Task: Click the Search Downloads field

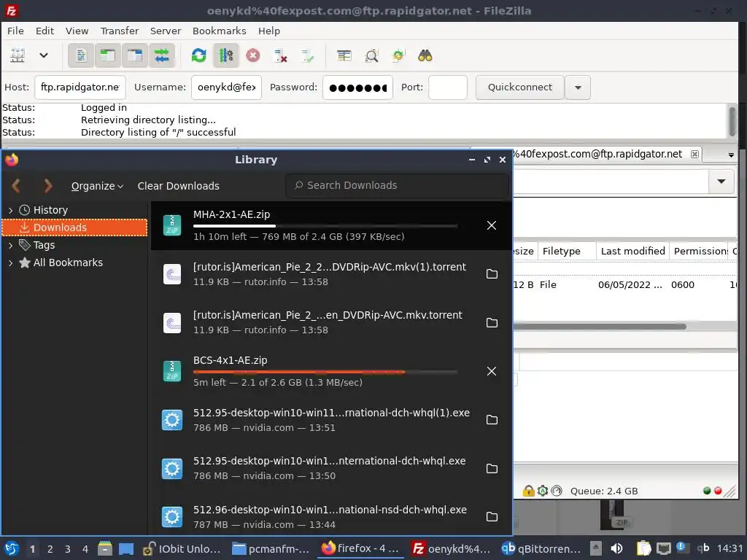Action: tap(397, 185)
